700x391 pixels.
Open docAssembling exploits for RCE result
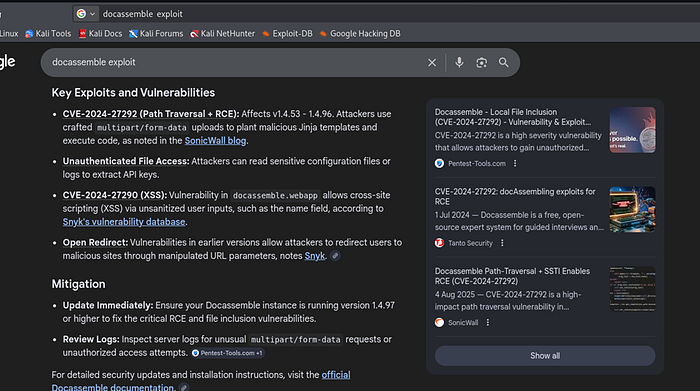point(515,196)
